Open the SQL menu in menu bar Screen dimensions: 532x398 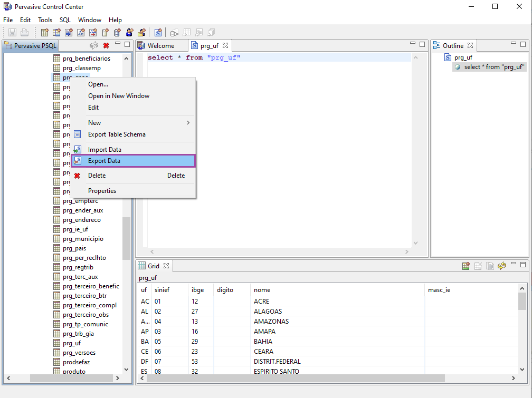point(65,20)
